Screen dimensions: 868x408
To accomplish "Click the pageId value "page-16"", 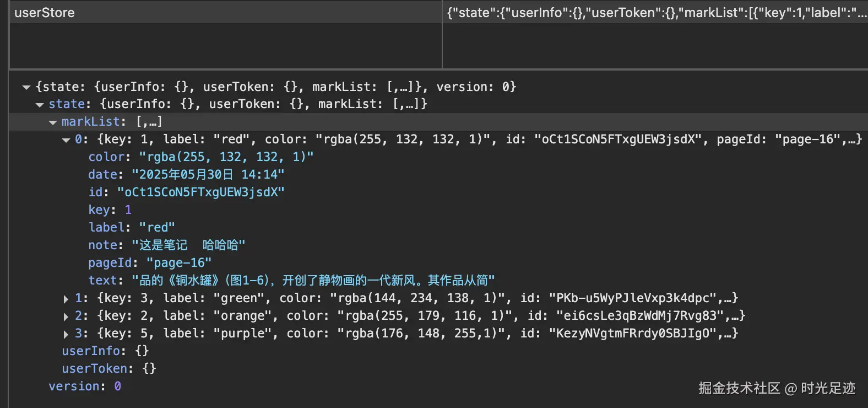I will 178,263.
